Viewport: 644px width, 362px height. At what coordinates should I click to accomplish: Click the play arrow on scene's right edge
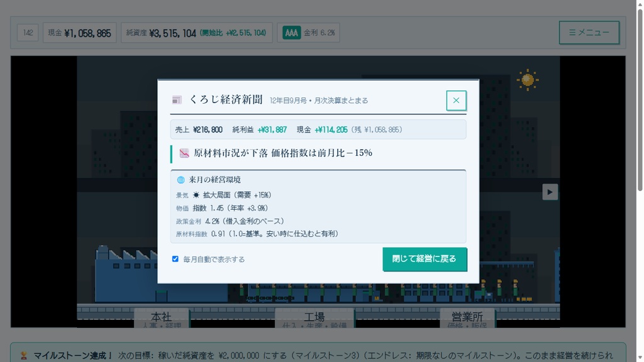click(550, 192)
